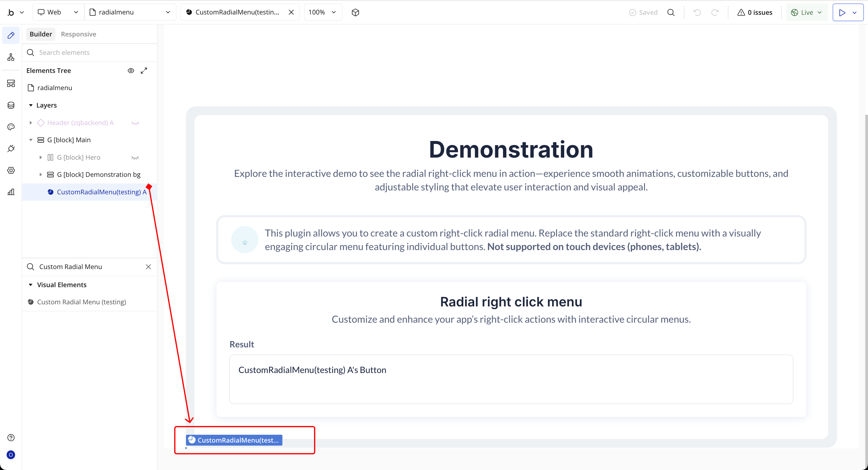Open the Workflow tab in left sidebar
The width and height of the screenshot is (868, 470).
pyautogui.click(x=11, y=57)
